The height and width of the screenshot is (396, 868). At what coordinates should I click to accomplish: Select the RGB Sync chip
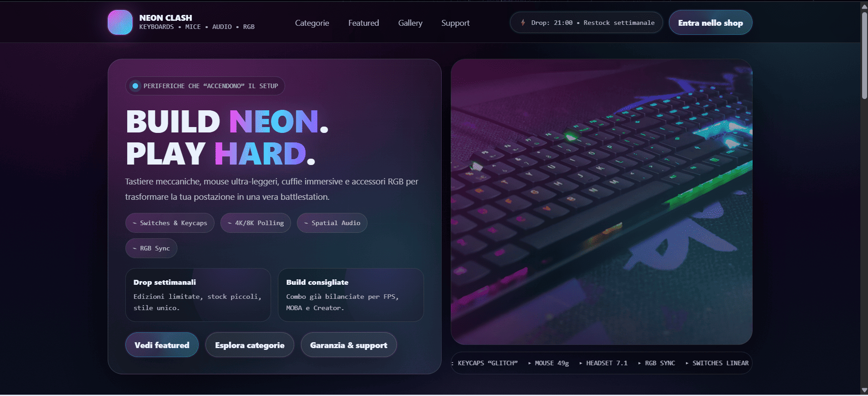[151, 248]
